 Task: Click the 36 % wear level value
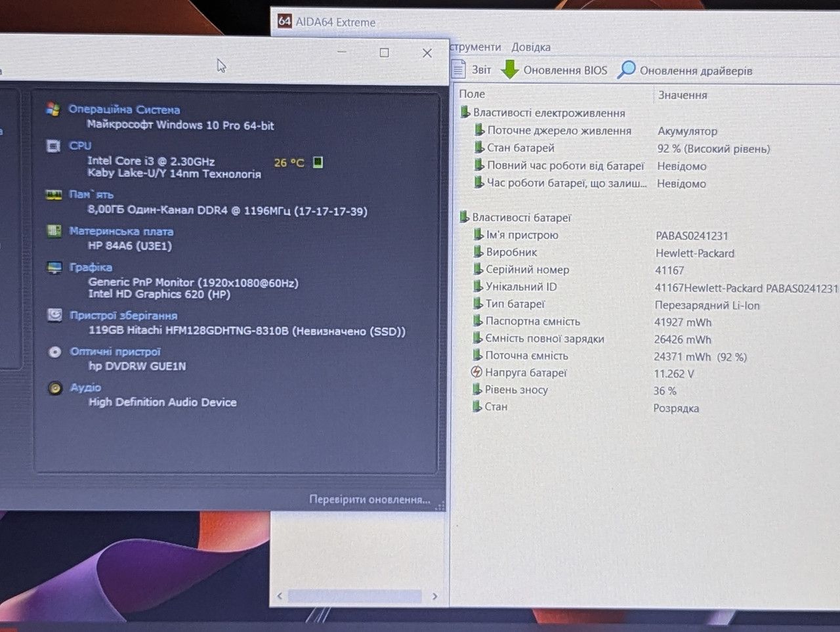(x=665, y=390)
